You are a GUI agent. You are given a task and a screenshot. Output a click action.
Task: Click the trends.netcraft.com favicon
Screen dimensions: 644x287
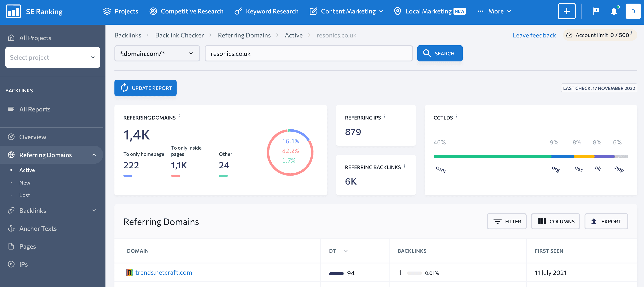click(129, 272)
